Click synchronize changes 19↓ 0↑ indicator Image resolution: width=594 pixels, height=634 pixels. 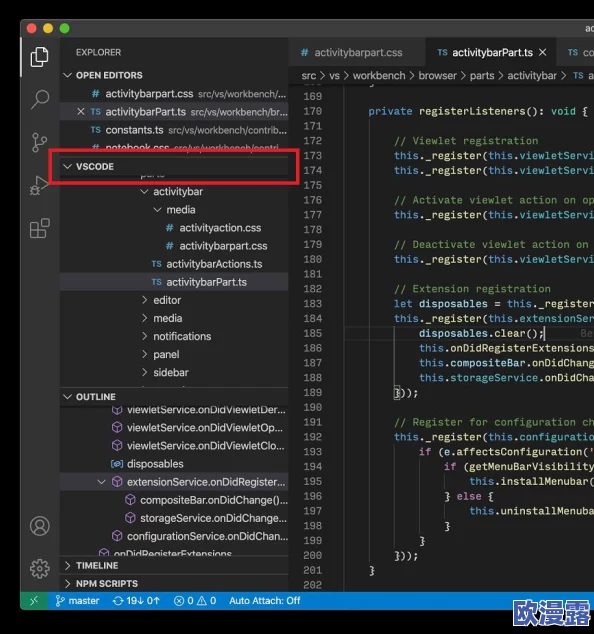[136, 601]
